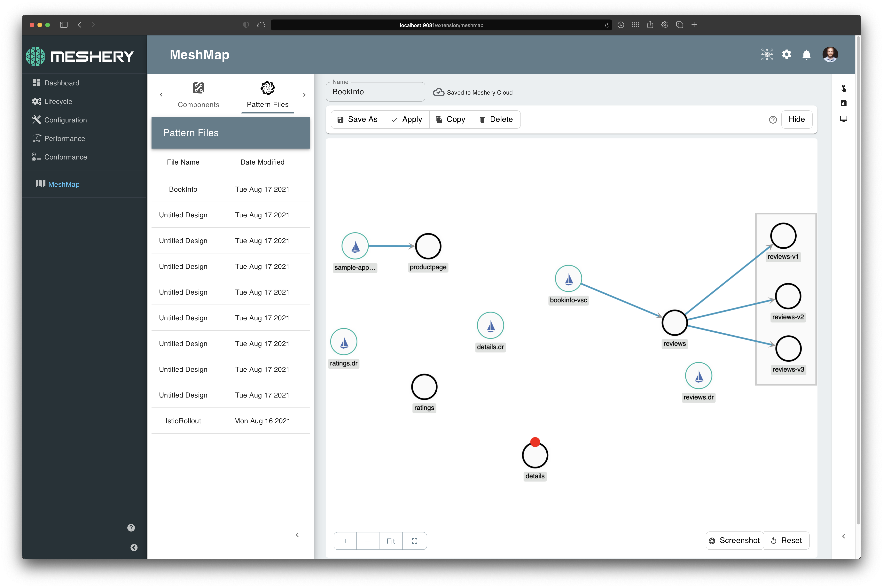Sort by the File Name column
The width and height of the screenshot is (883, 588).
pos(183,162)
